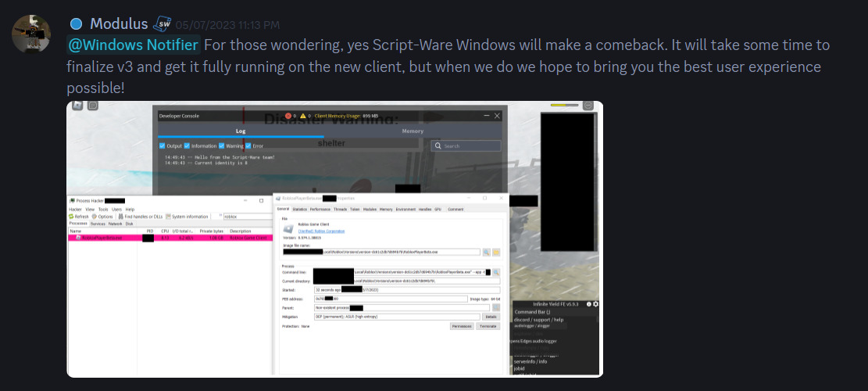The image size is (868, 391).
Task: Click the blue role dot before Modulus
Action: (77, 23)
